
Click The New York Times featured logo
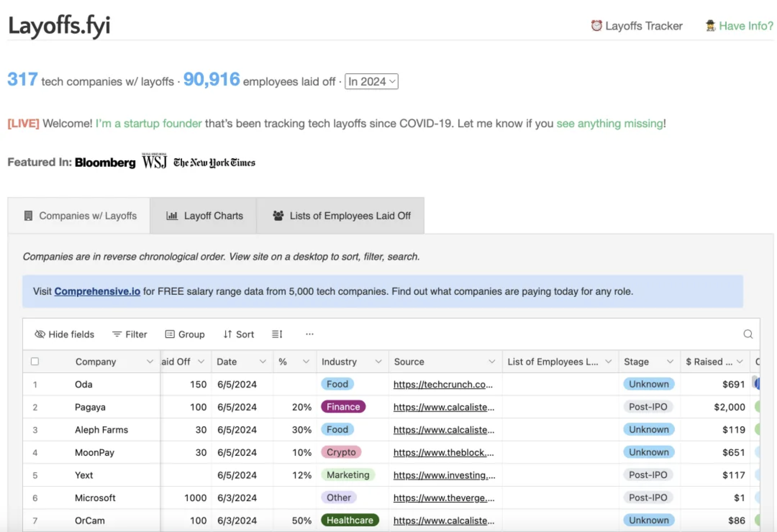click(x=214, y=162)
